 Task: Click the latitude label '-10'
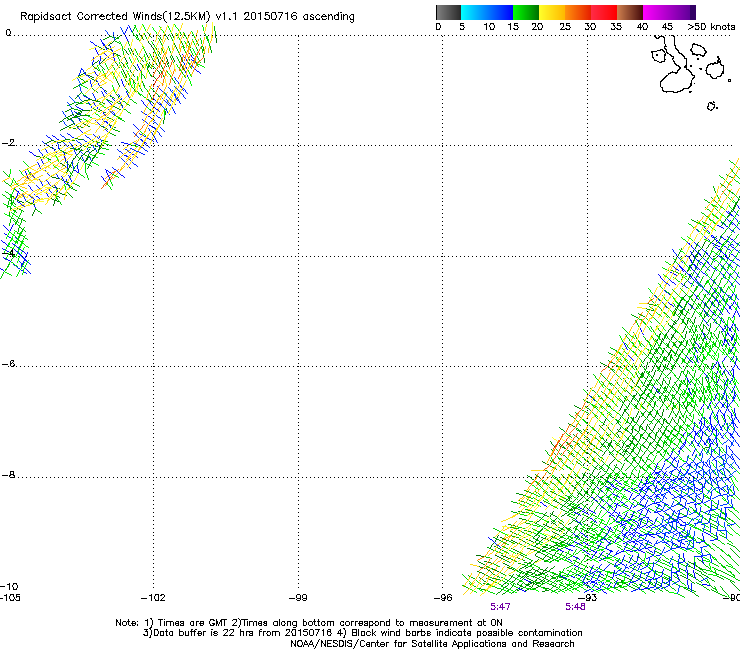pos(9,586)
